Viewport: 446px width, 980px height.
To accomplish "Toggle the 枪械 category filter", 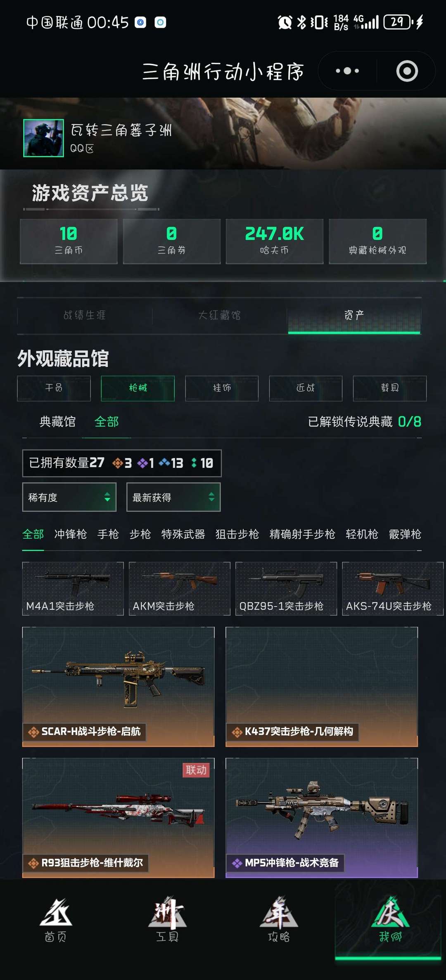I will pyautogui.click(x=138, y=388).
